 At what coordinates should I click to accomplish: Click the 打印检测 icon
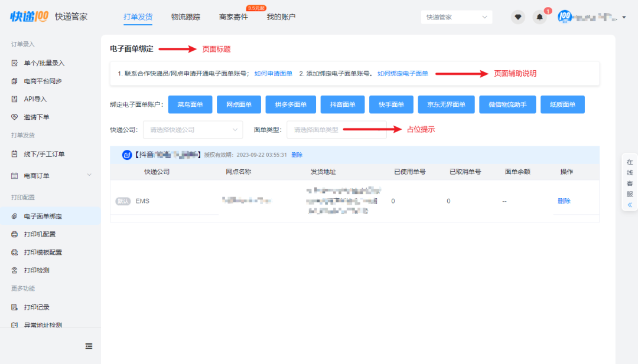(x=15, y=270)
